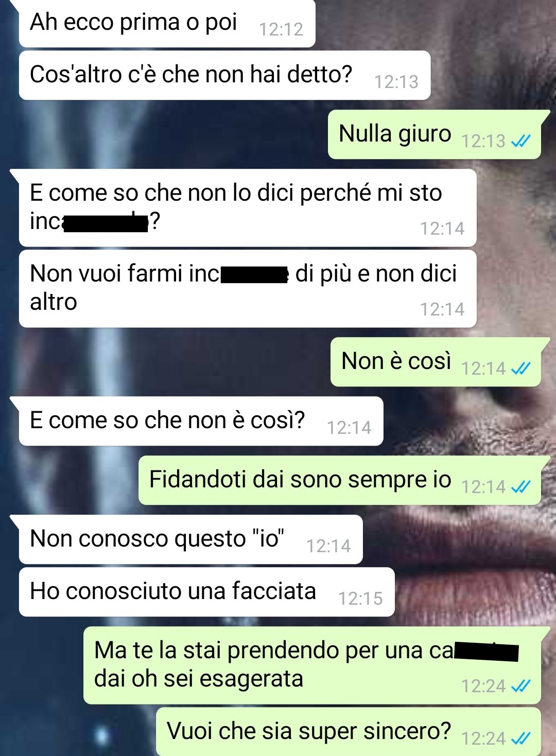
Task: Tap the 'E come so che non è così?' message
Action: 201,421
